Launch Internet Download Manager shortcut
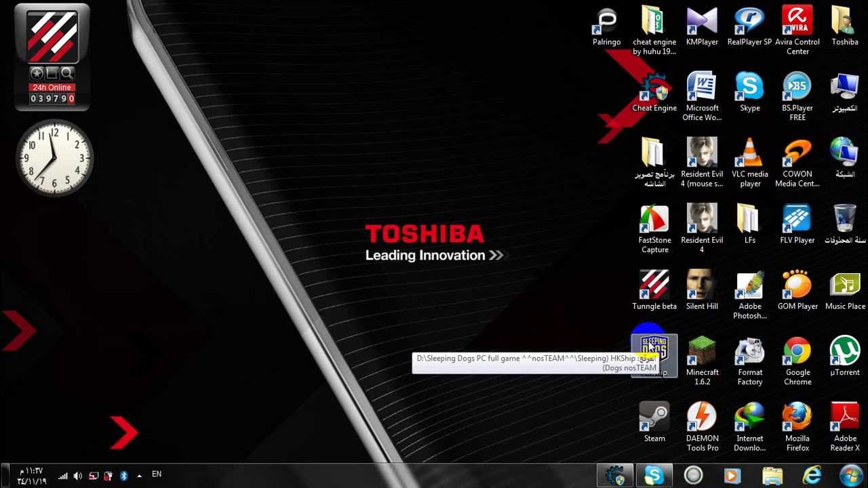This screenshot has height=488, width=868. click(749, 427)
